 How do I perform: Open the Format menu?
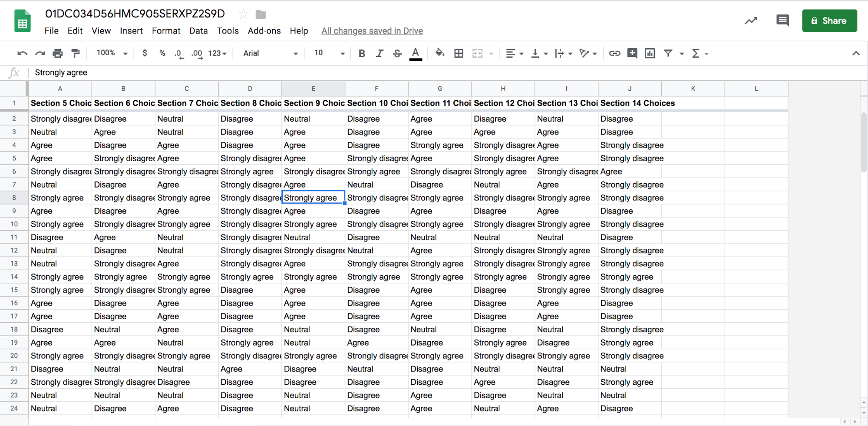[166, 31]
